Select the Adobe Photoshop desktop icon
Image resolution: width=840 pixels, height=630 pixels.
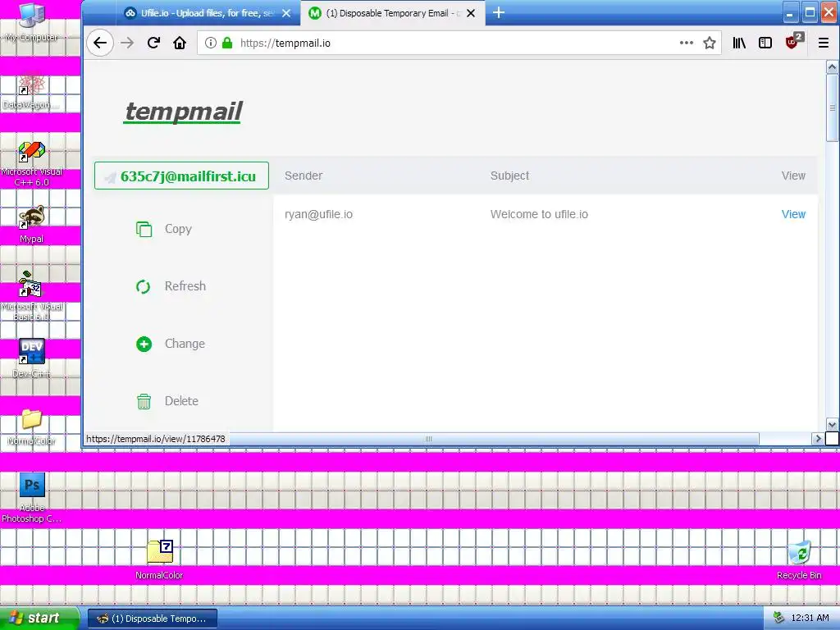[x=32, y=497]
